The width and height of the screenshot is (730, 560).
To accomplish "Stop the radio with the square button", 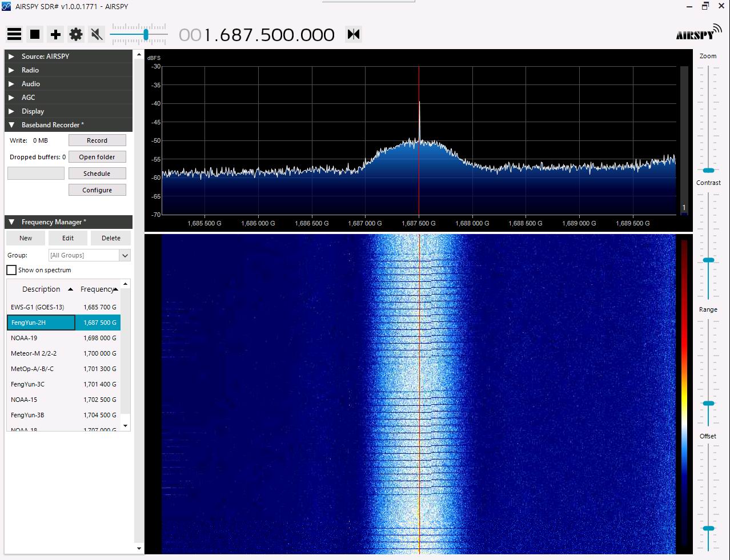I will tap(35, 34).
